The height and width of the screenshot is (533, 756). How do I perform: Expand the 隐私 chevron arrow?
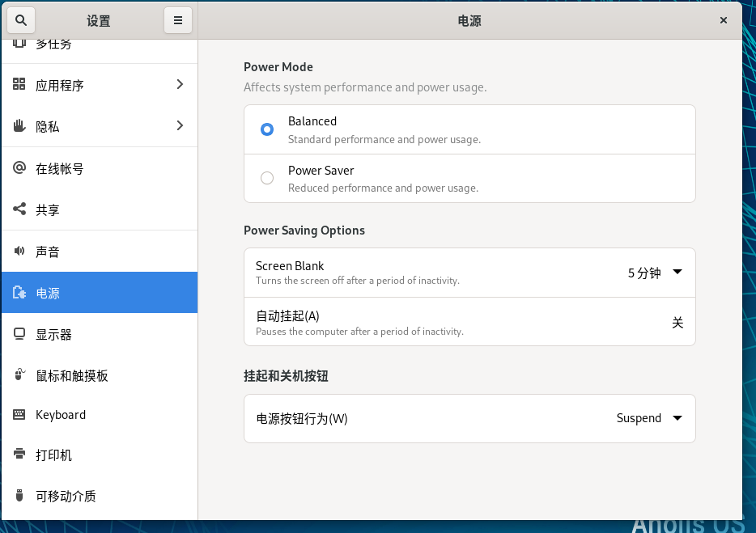point(180,125)
